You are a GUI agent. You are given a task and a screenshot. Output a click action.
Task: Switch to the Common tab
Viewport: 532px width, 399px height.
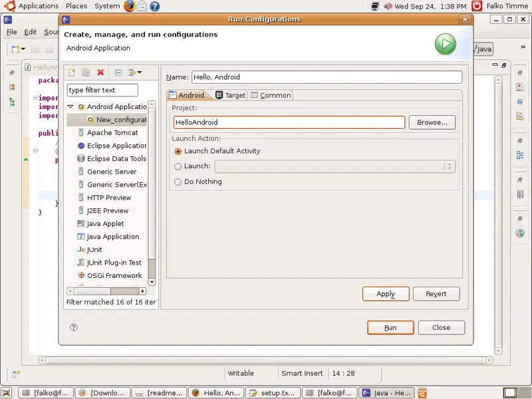click(x=271, y=95)
